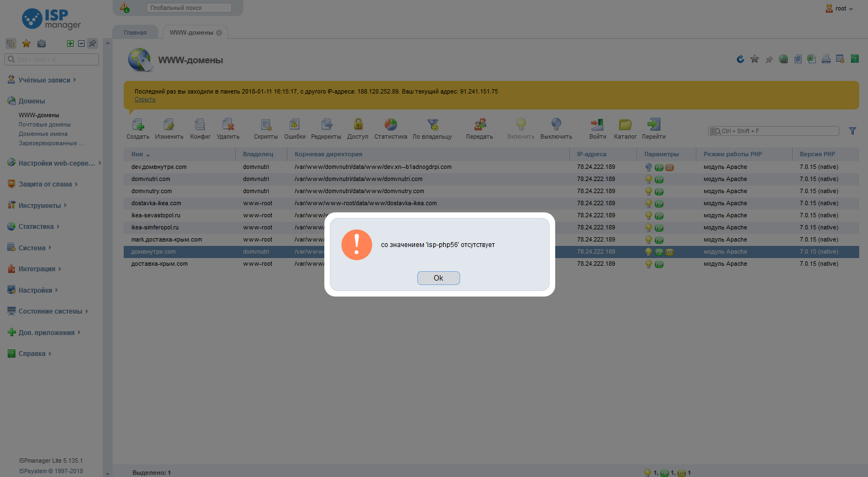Open the Конфиг config file icon

point(200,124)
